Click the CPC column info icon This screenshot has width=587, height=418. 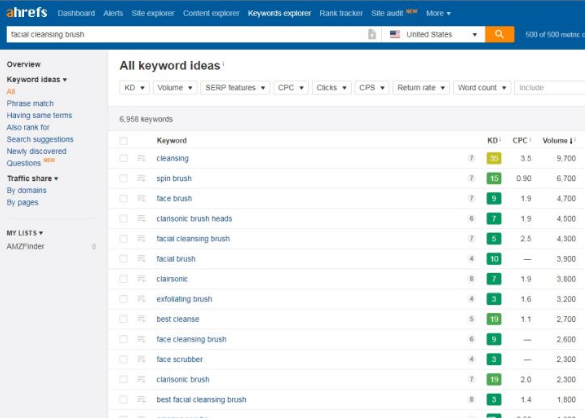pyautogui.click(x=530, y=140)
